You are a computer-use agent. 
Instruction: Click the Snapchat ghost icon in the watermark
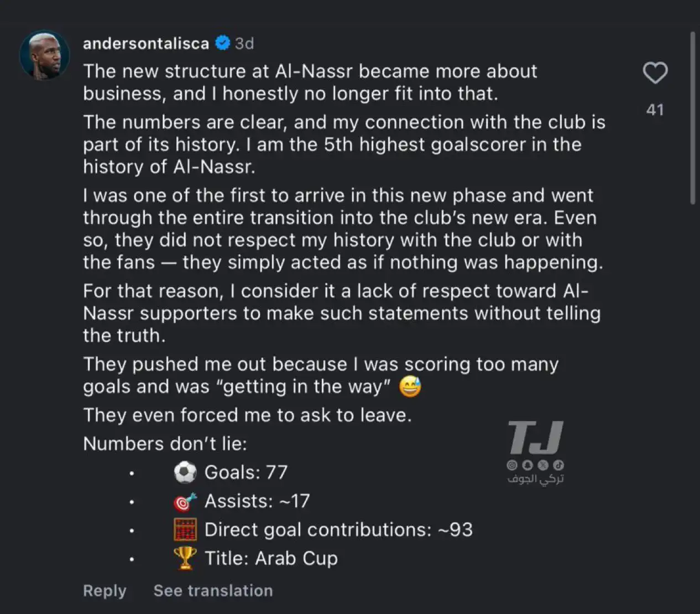pos(527,466)
